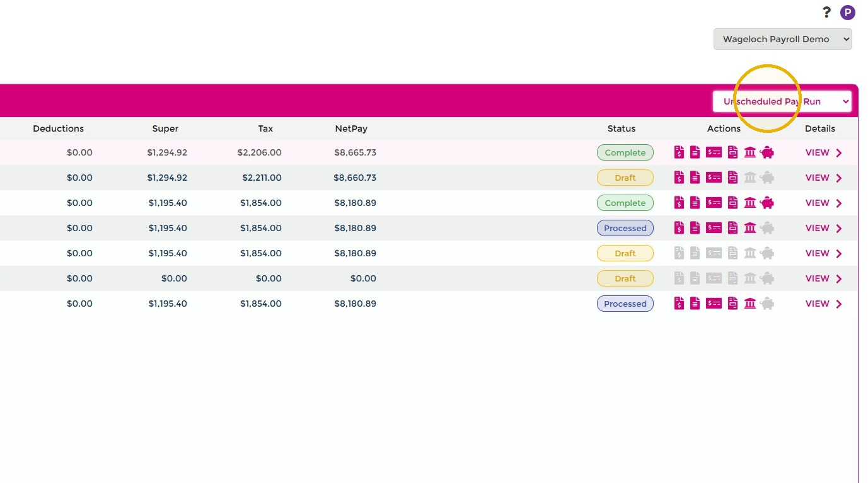Screen dimensions: 868x483
Task: Click the Tax column header
Action: point(265,128)
